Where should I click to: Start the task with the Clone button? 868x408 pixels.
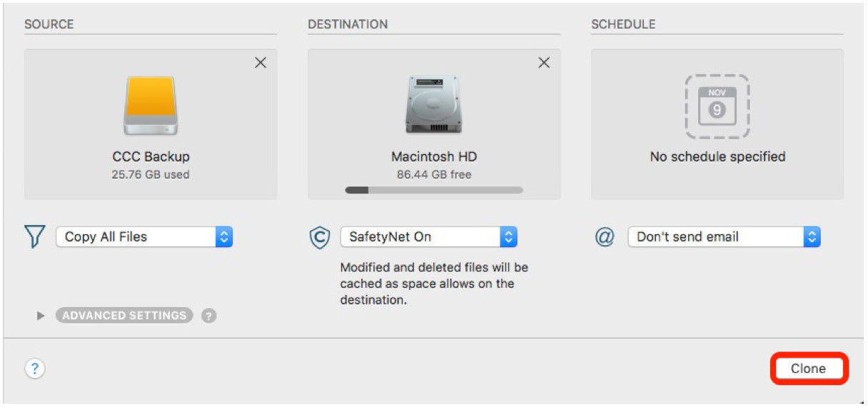pyautogui.click(x=808, y=369)
